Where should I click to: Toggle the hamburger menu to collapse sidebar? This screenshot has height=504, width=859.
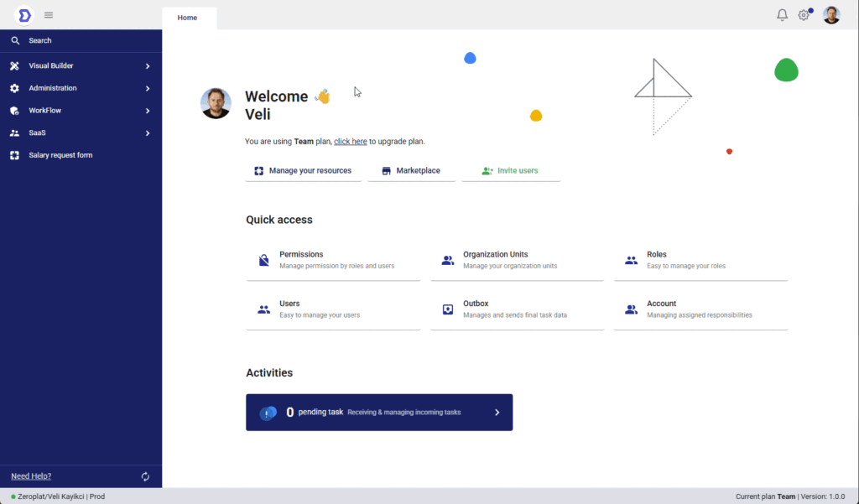[49, 15]
